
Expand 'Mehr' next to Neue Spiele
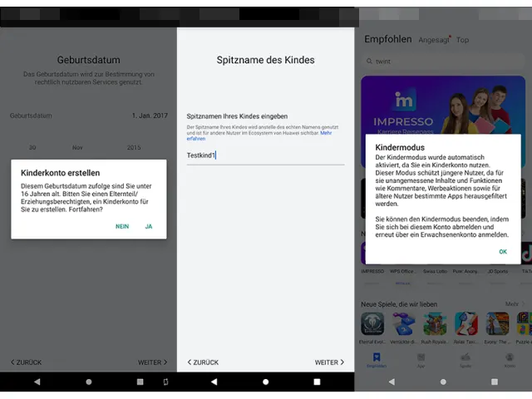[515, 303]
